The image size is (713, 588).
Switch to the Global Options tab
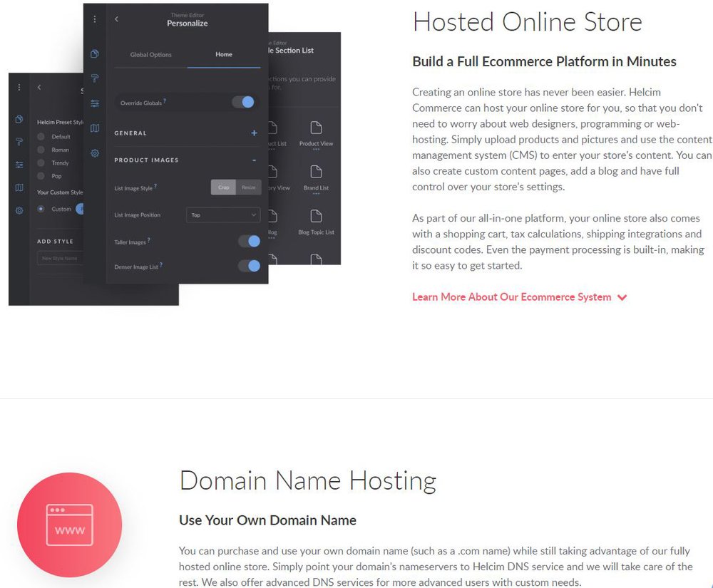(150, 55)
